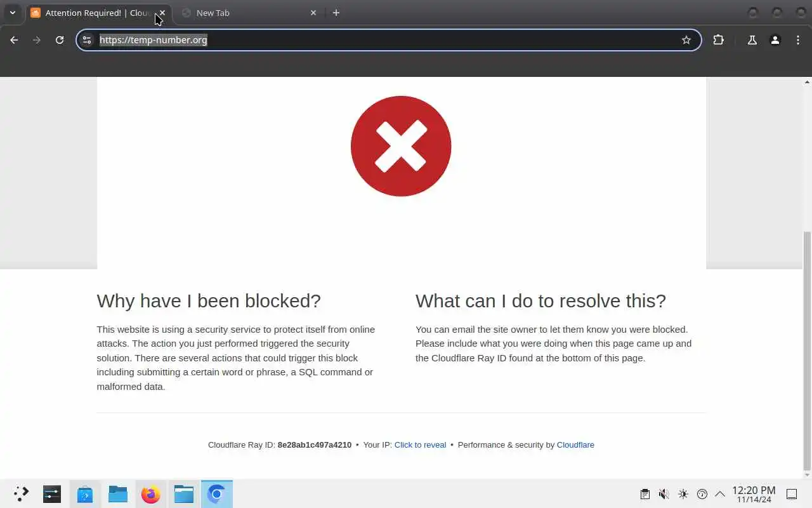Viewport: 812px width, 508px height.
Task: Switch to the New Tab tab
Action: point(249,13)
